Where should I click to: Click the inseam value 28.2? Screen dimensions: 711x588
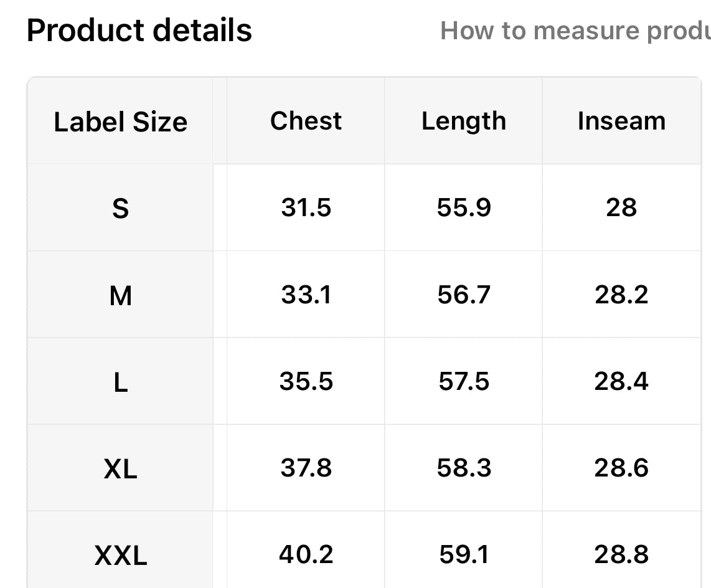tap(621, 295)
